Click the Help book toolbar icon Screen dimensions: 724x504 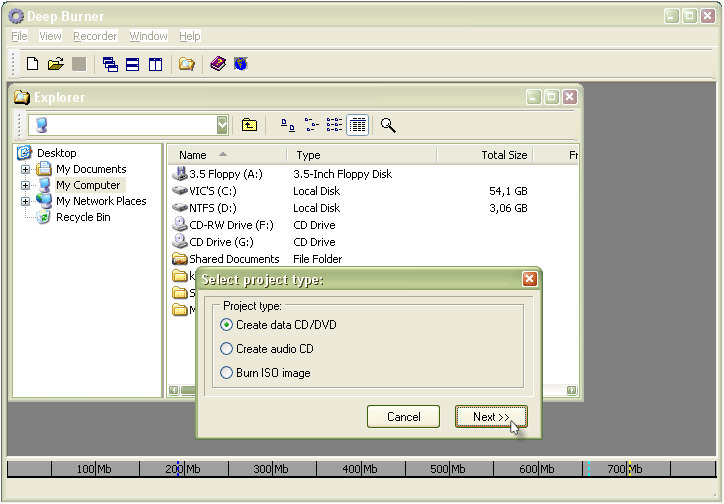coord(218,63)
